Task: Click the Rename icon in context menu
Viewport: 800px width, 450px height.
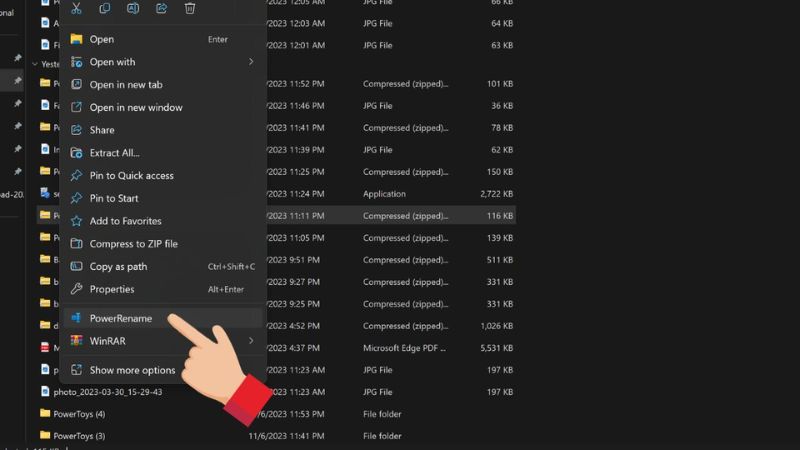Action: pyautogui.click(x=133, y=8)
